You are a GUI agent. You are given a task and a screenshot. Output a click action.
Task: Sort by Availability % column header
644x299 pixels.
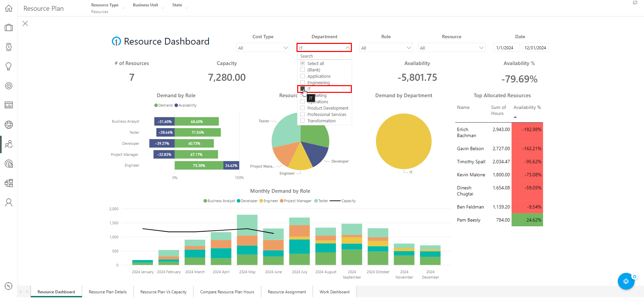527,108
